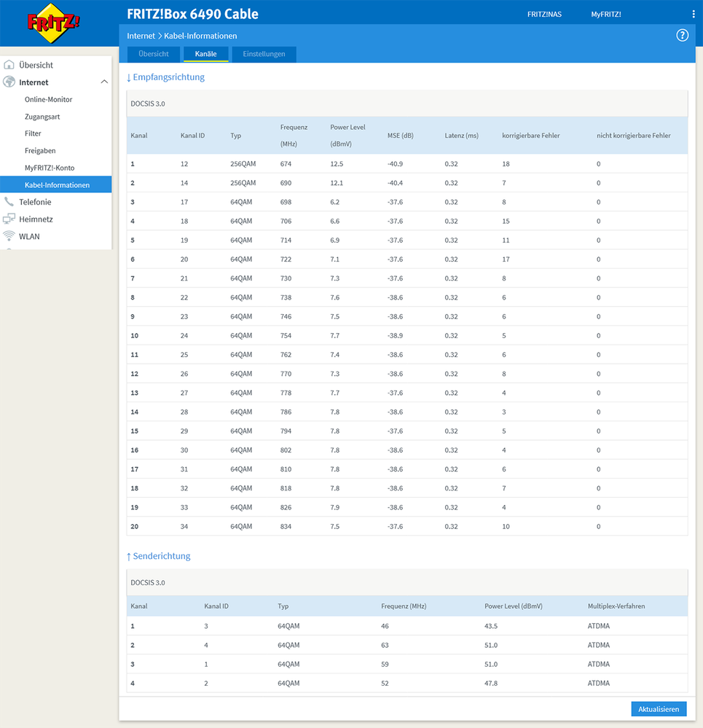
Task: Open the help question mark icon
Action: click(682, 35)
